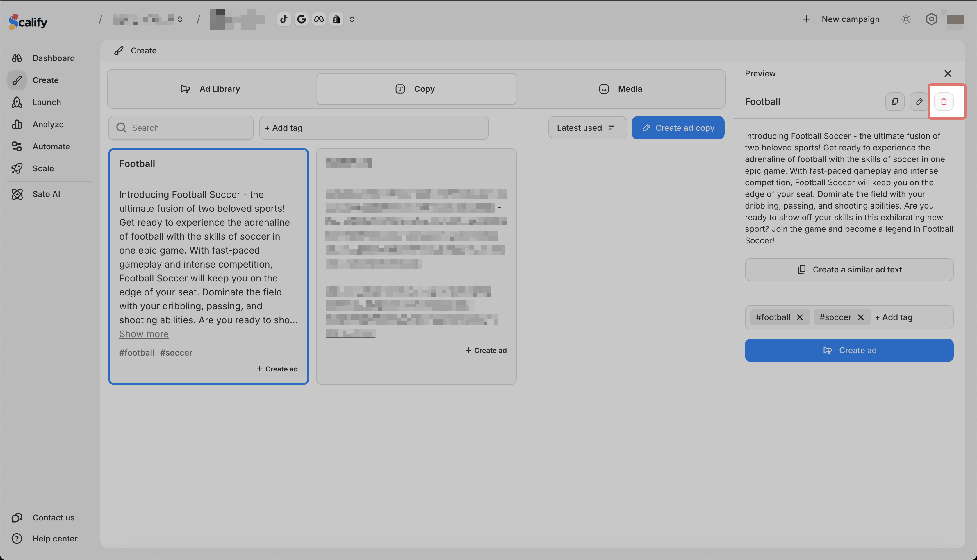Click Create a similar ad text
This screenshot has height=560, width=977.
[849, 270]
